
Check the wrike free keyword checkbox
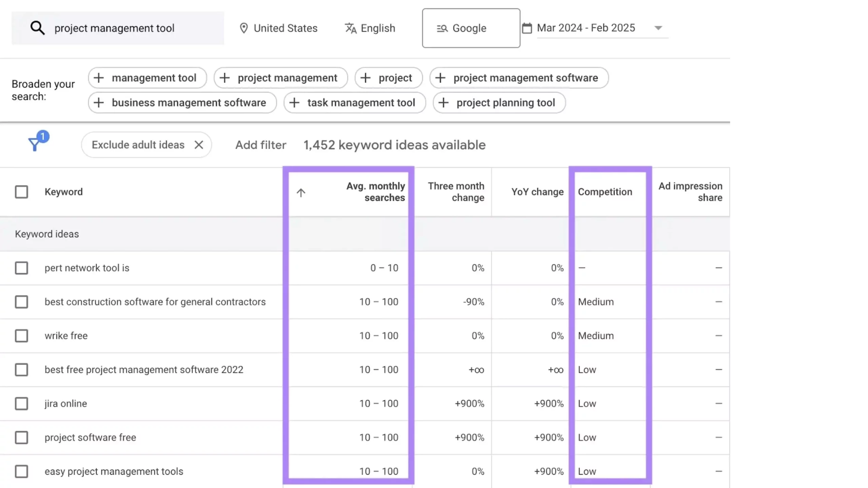(x=21, y=336)
